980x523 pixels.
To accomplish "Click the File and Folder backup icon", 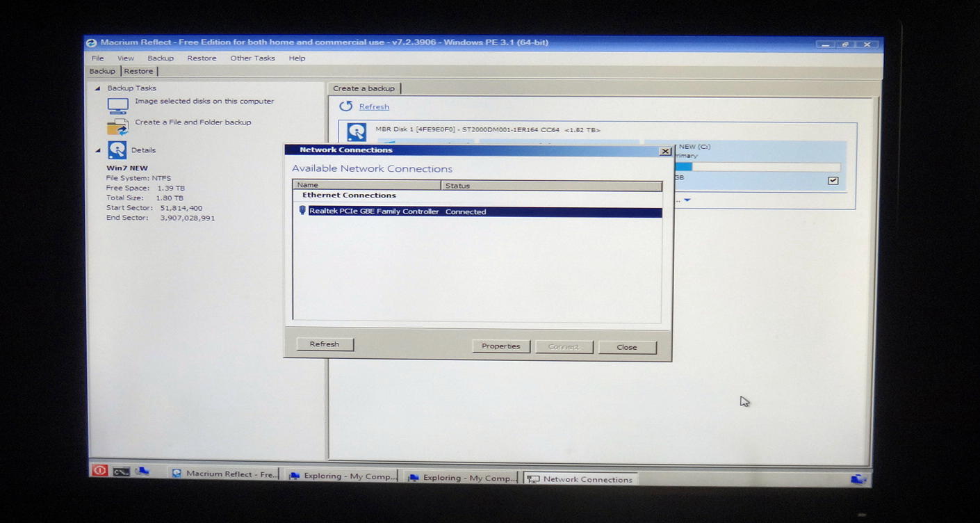I will click(x=117, y=127).
